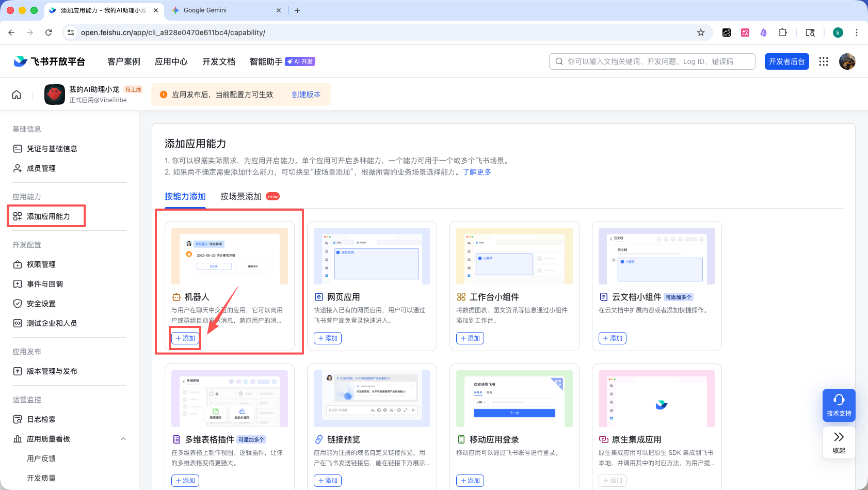Focus the documentation search field
This screenshot has width=868, height=490.
pyautogui.click(x=652, y=61)
